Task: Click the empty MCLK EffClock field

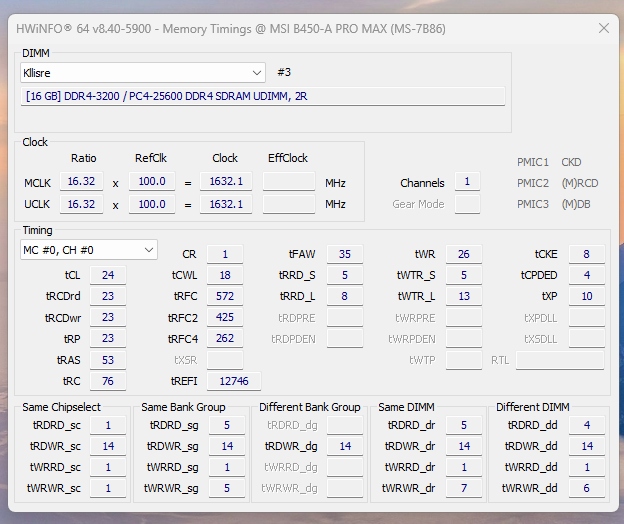Action: (289, 182)
